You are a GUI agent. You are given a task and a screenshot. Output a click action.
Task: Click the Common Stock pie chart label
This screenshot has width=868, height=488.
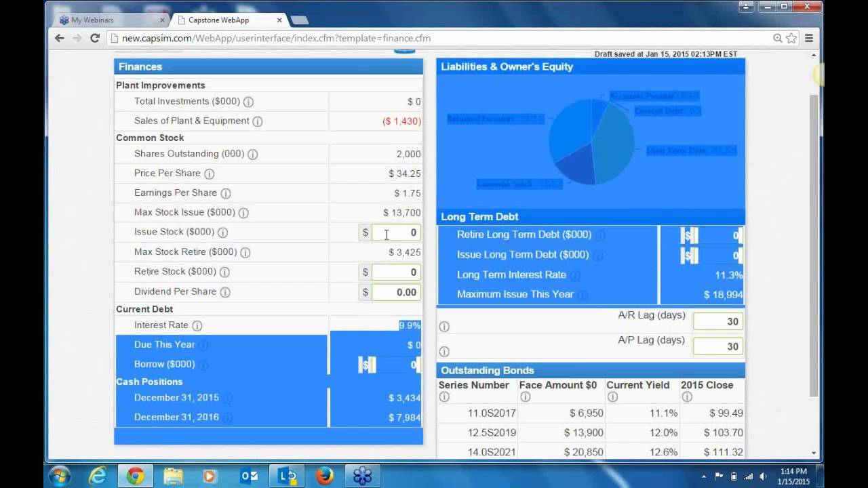pos(519,184)
